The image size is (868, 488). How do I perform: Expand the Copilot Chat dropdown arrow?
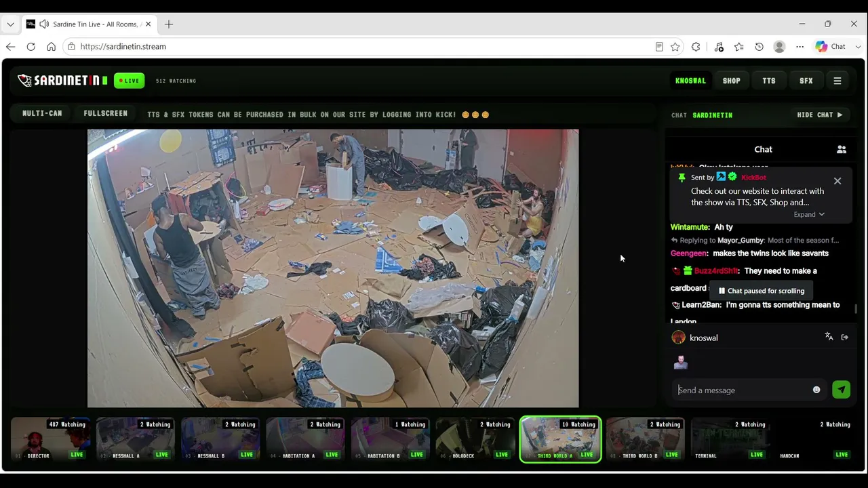click(858, 47)
